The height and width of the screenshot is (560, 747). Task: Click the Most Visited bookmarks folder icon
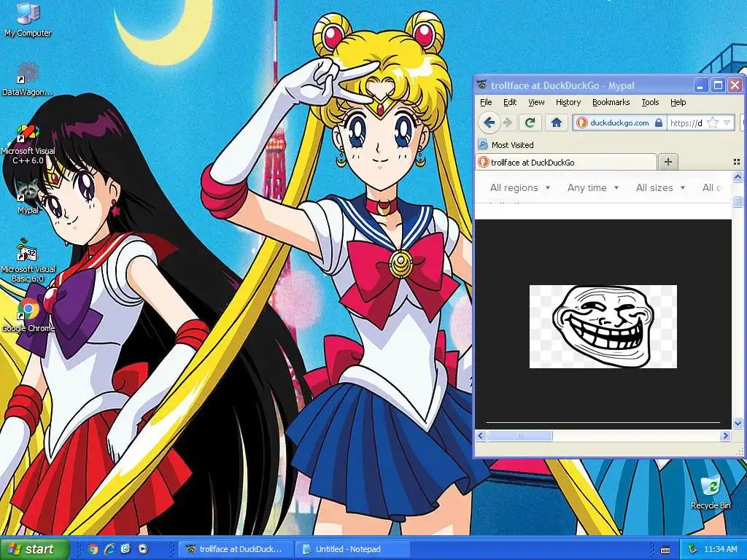pyautogui.click(x=483, y=144)
